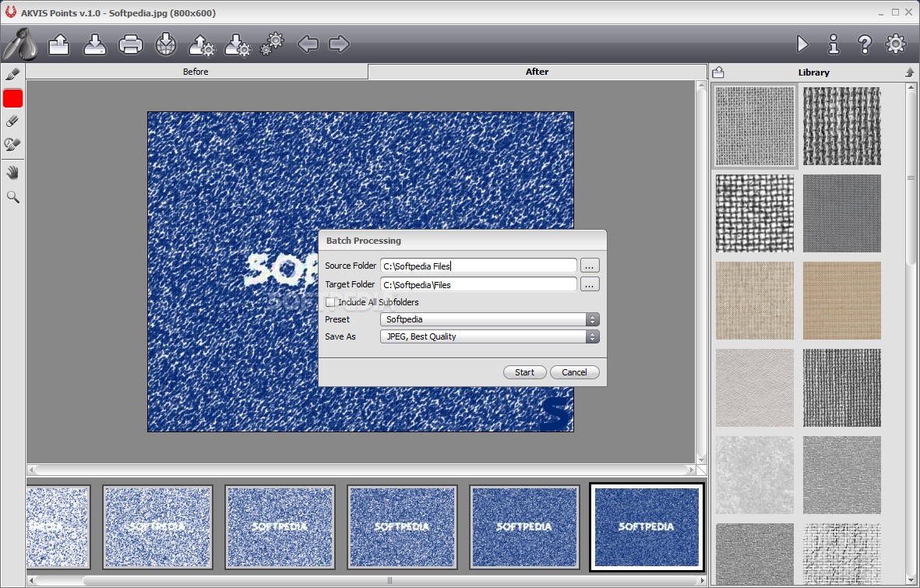920x588 pixels.
Task: Select the first light gray canvas texture
Action: 755,126
